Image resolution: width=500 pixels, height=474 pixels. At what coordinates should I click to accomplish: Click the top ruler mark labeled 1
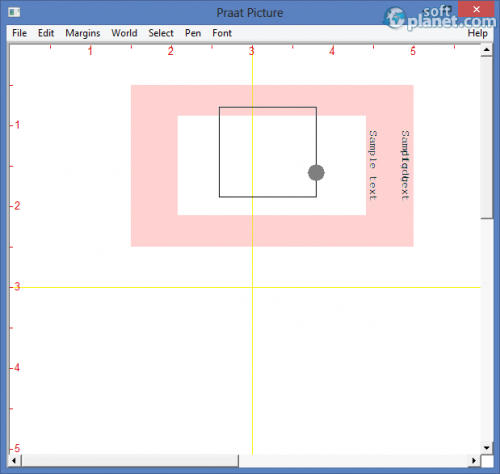click(90, 51)
